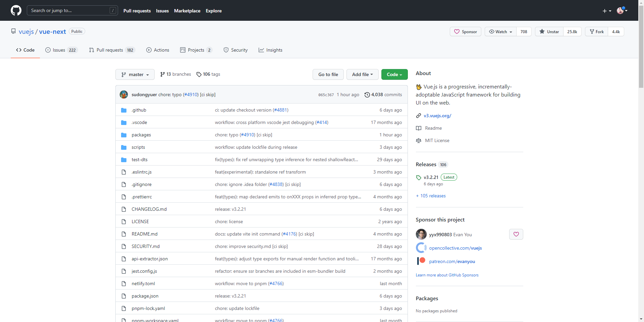The image size is (644, 322).
Task: Fork the repository
Action: point(597,31)
